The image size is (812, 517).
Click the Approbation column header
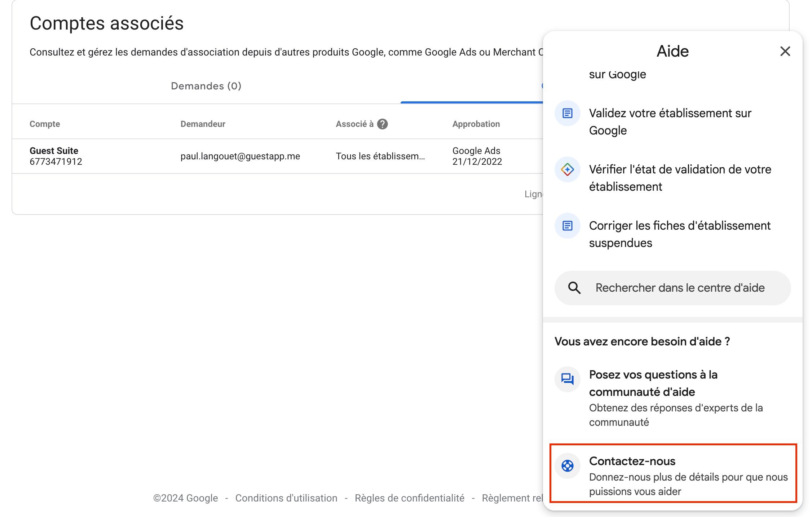(x=476, y=124)
